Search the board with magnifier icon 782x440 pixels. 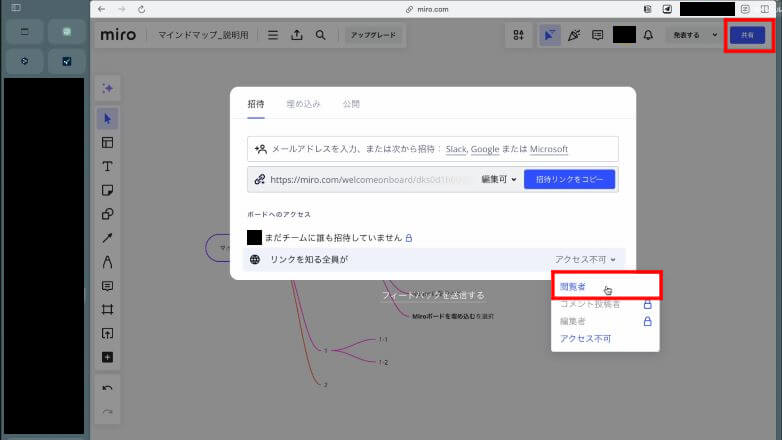[321, 35]
